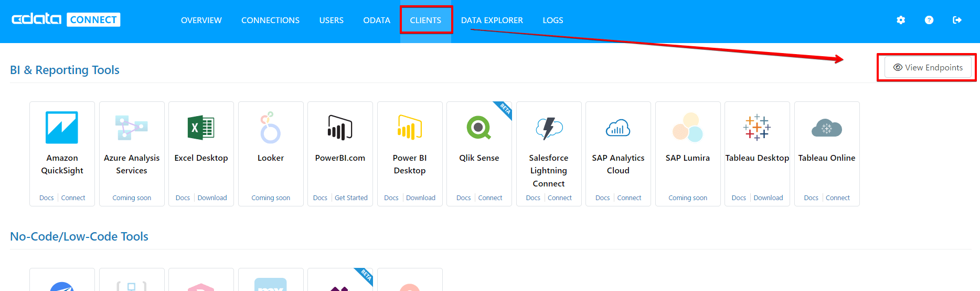This screenshot has width=980, height=291.
Task: Click the Amazon QuickSight icon
Action: point(62,127)
